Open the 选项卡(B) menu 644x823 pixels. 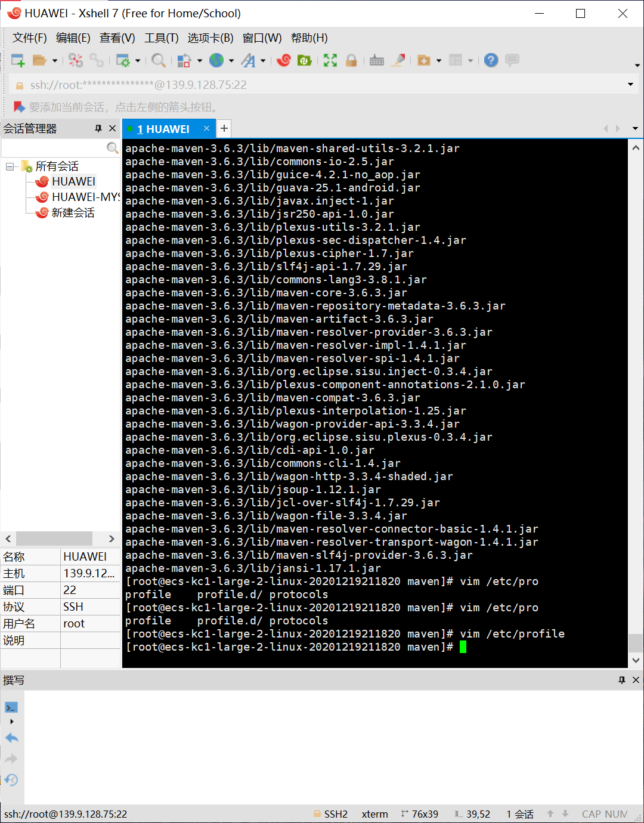210,38
